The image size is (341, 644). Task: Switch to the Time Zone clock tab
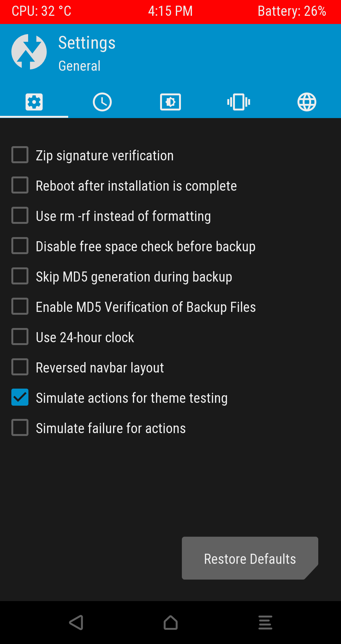click(x=102, y=102)
